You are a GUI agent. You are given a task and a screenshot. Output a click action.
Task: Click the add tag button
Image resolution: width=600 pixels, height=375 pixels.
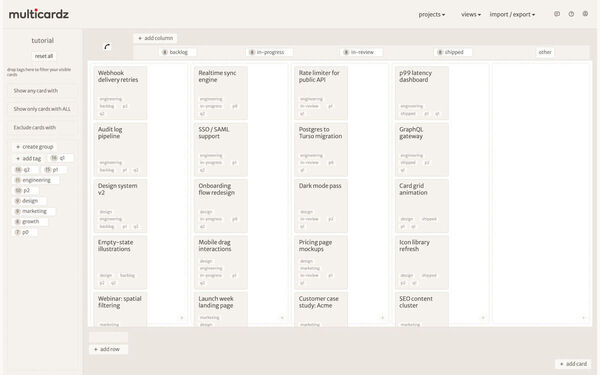point(28,158)
